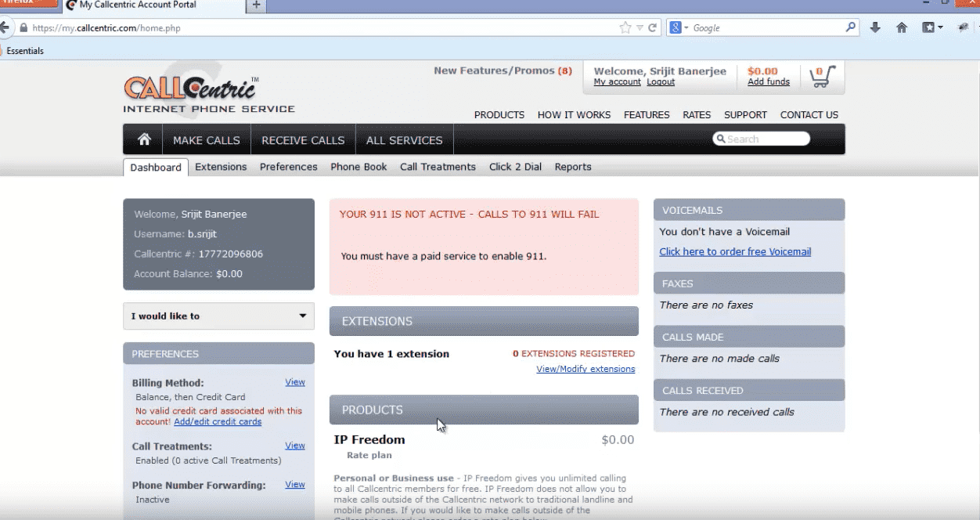
Task: Click the Callcentric logo
Action: 190,88
